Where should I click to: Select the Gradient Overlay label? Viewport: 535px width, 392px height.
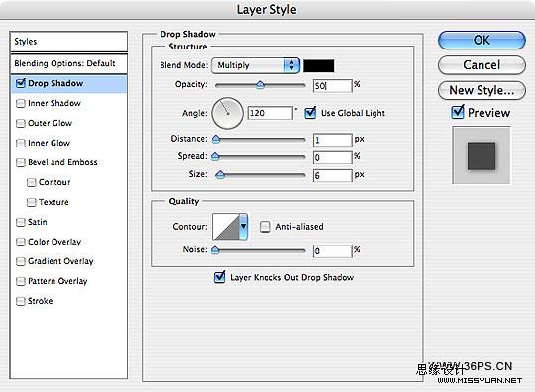point(60,261)
